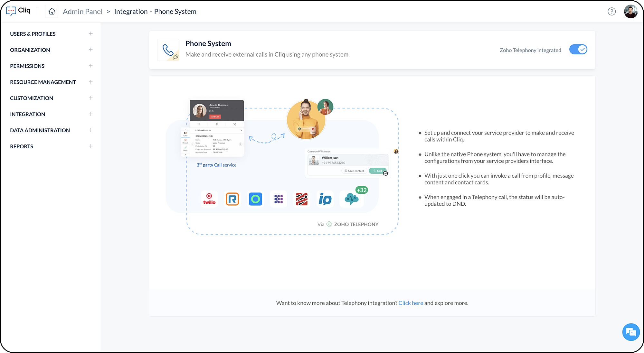Disable the Zoho Telephony integrated toggle
The width and height of the screenshot is (644, 353).
578,50
